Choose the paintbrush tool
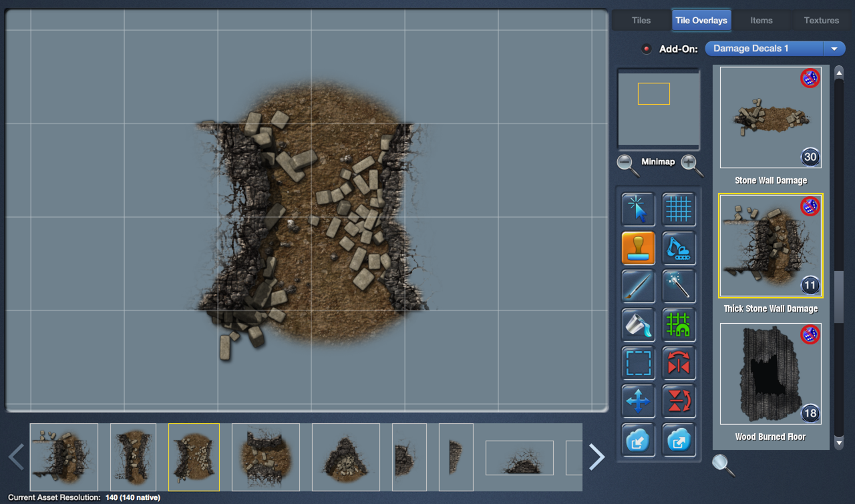Image resolution: width=855 pixels, height=504 pixels. [x=638, y=287]
